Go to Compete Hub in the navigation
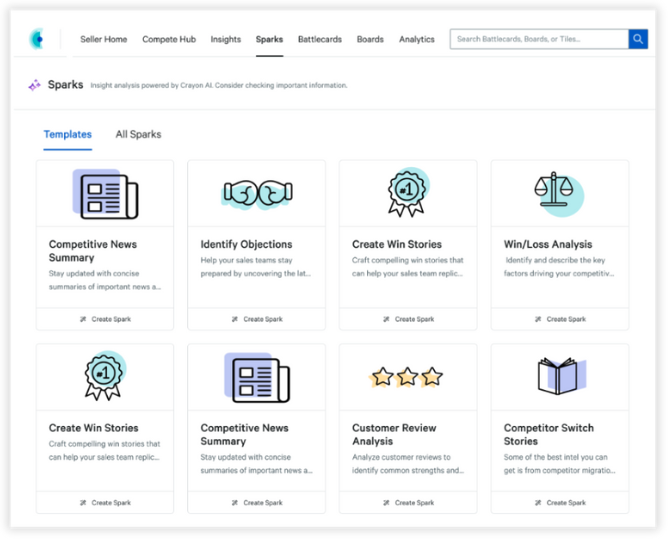The width and height of the screenshot is (670, 539). point(169,40)
